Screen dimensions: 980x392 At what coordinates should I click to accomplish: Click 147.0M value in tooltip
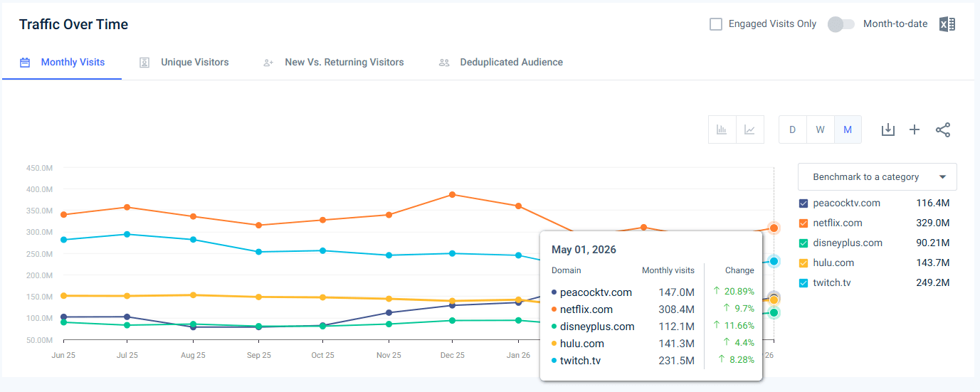pos(676,292)
